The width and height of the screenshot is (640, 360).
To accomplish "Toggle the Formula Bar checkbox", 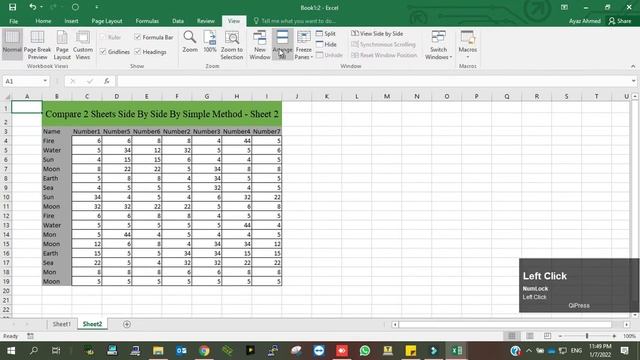I will coord(138,37).
